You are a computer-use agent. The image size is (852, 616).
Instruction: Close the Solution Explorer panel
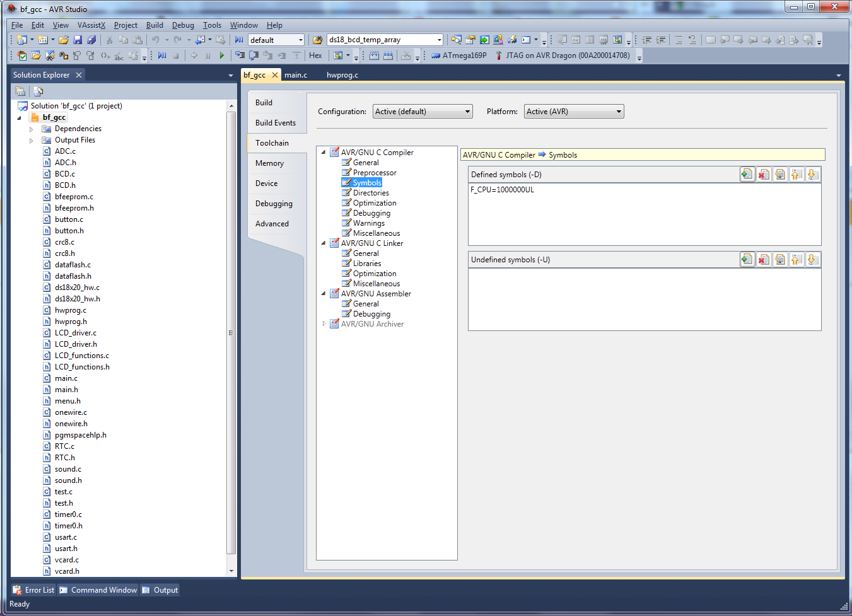[79, 75]
